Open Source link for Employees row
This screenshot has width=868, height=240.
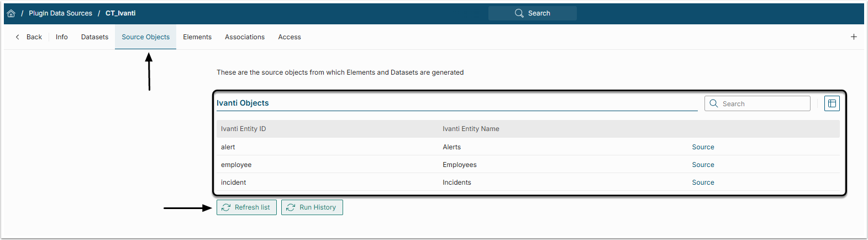coord(703,165)
